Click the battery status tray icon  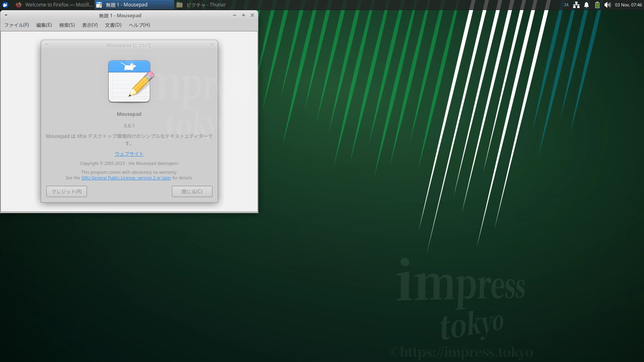pos(597,5)
